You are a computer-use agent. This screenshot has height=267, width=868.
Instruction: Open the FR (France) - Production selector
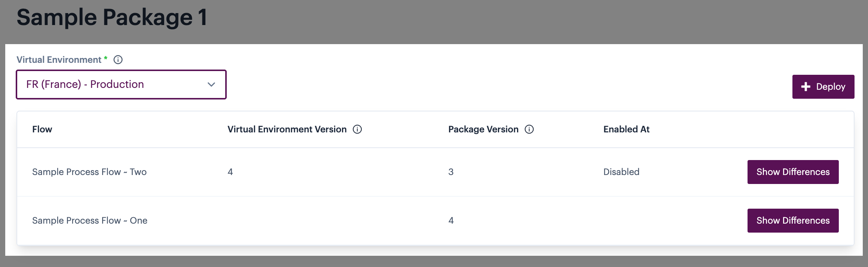tap(112, 85)
